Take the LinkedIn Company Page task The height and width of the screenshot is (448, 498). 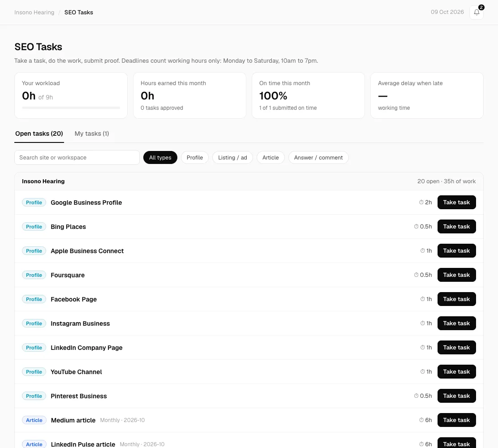coord(456,347)
